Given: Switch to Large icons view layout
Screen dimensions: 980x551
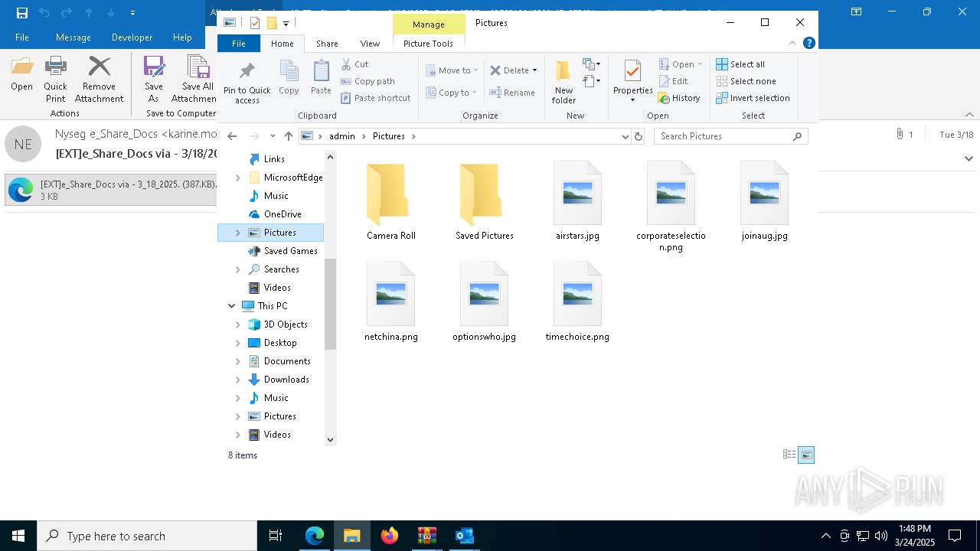Looking at the screenshot, I should click(x=806, y=455).
